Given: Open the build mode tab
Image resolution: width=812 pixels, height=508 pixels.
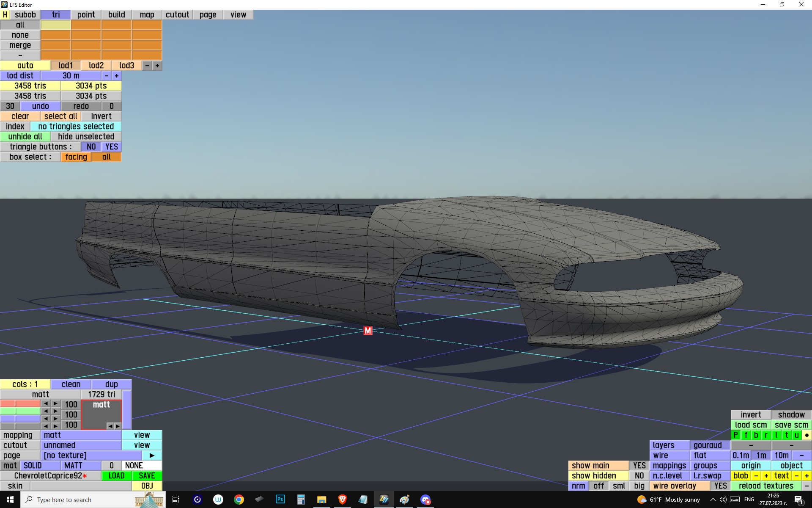Looking at the screenshot, I should tap(116, 15).
